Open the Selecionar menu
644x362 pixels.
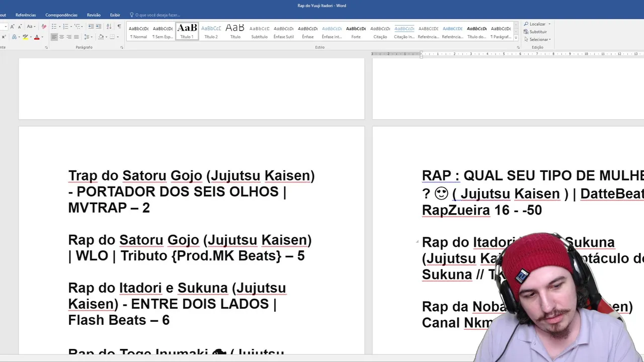(537, 39)
